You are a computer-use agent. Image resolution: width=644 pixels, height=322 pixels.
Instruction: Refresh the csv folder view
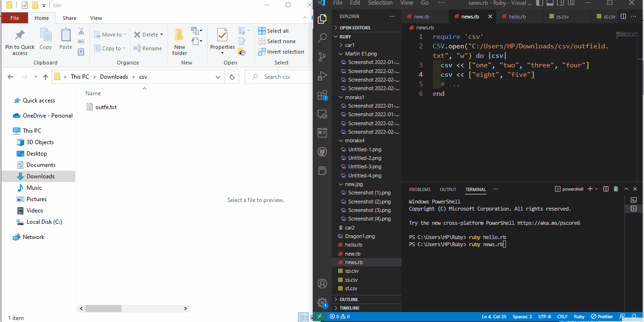tap(232, 77)
